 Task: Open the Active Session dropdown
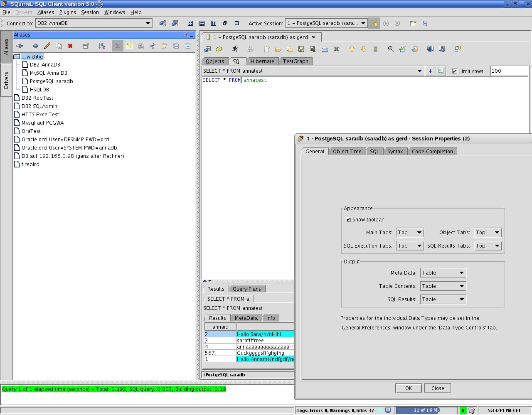(326, 23)
